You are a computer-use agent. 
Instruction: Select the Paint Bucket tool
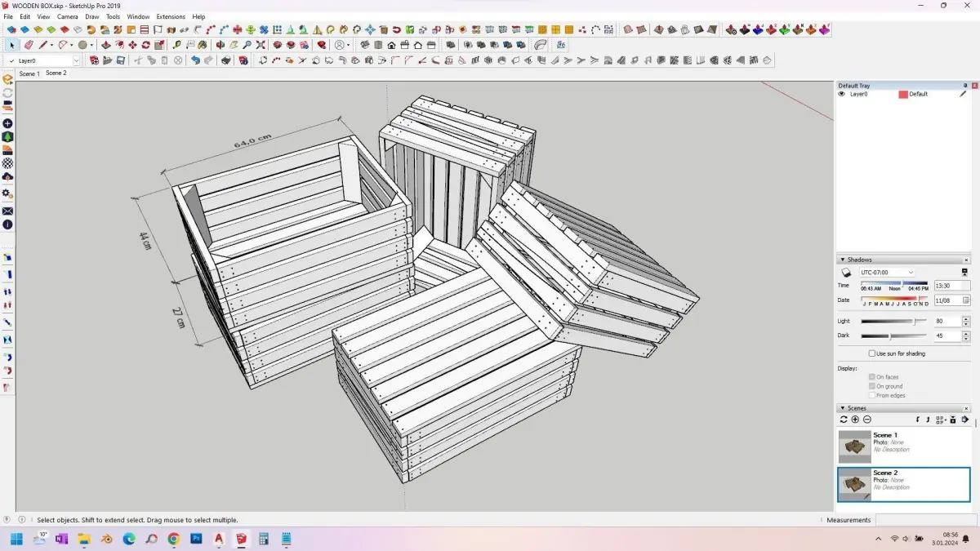(x=202, y=45)
